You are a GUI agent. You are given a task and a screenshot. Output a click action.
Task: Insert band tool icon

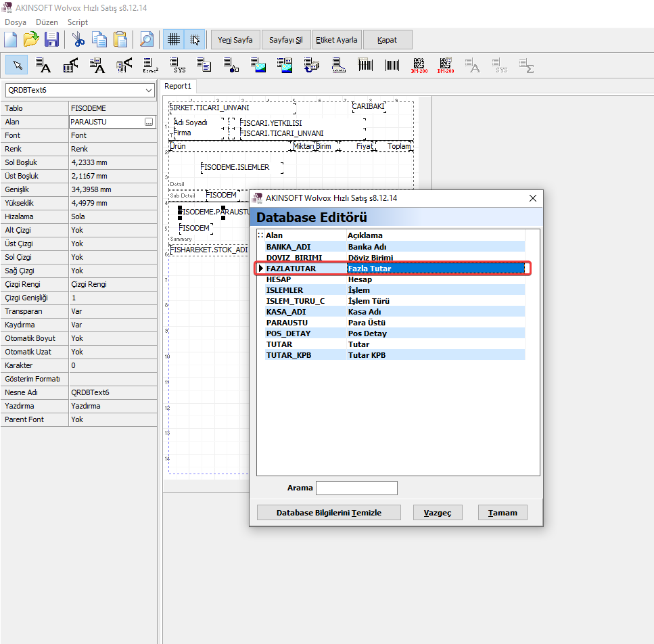[x=338, y=65]
